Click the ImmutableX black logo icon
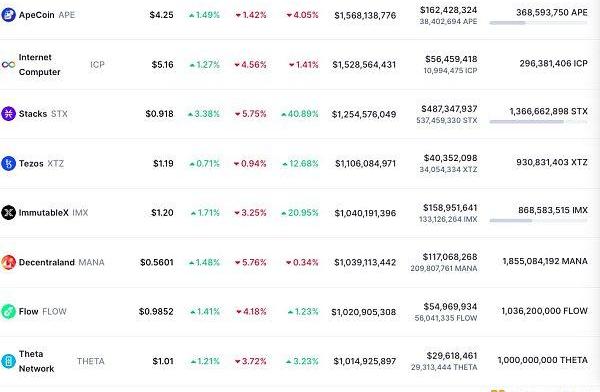Image resolution: width=600 pixels, height=392 pixels. (8, 212)
